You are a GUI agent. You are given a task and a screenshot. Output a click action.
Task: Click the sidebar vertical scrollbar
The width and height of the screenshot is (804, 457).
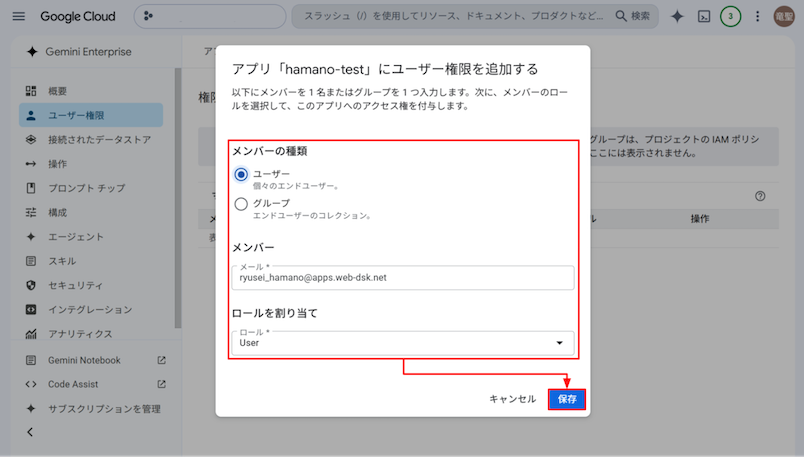178,198
